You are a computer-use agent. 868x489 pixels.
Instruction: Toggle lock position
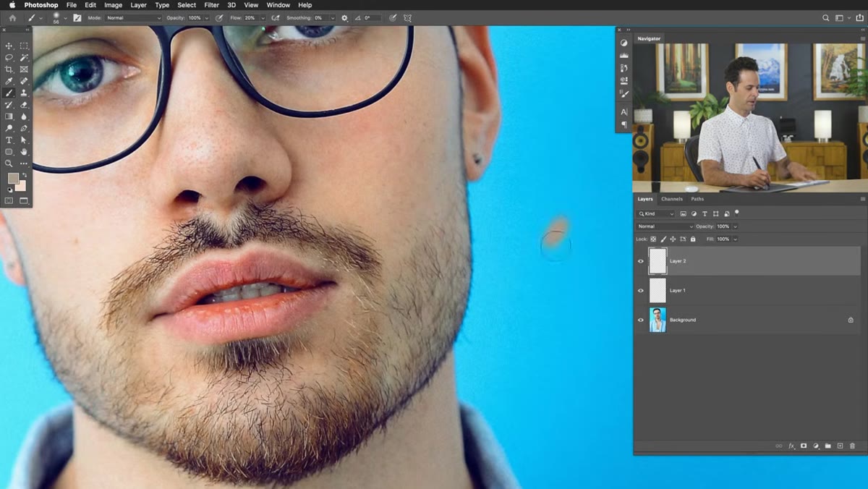pyautogui.click(x=673, y=239)
